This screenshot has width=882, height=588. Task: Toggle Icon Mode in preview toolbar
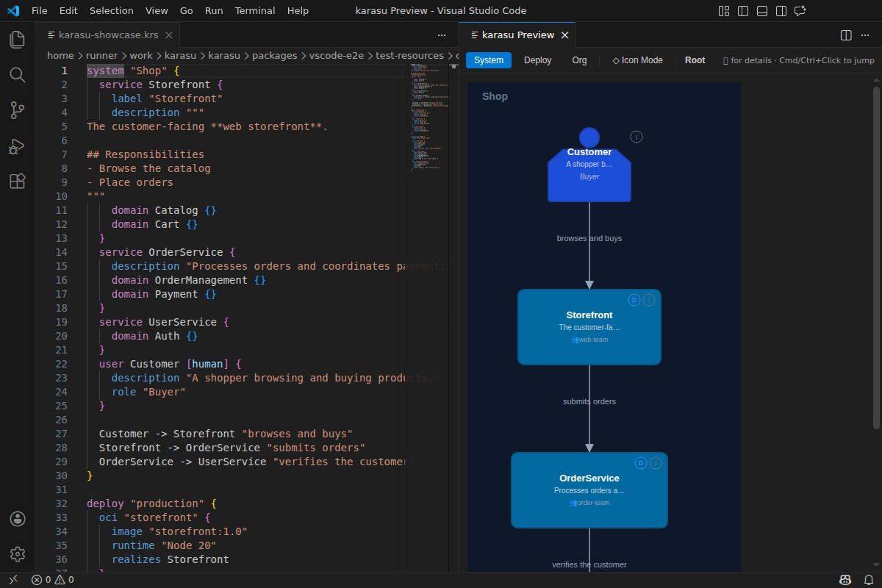[x=638, y=60]
